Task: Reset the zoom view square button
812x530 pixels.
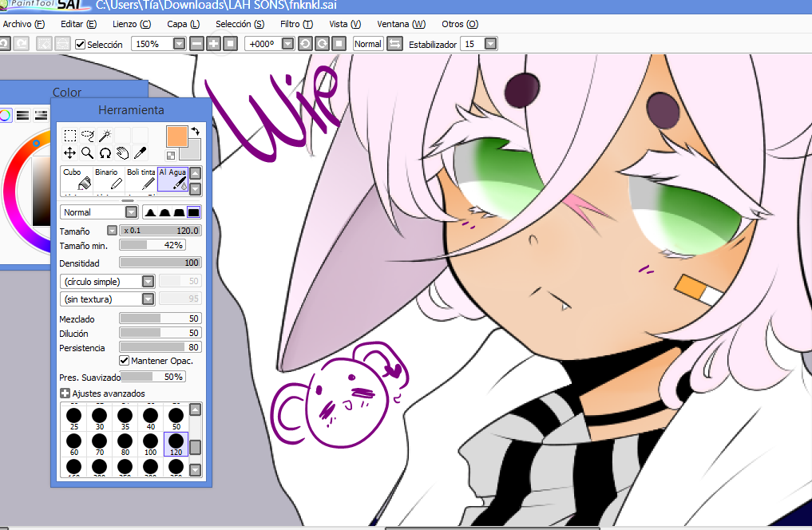Action: click(231, 44)
